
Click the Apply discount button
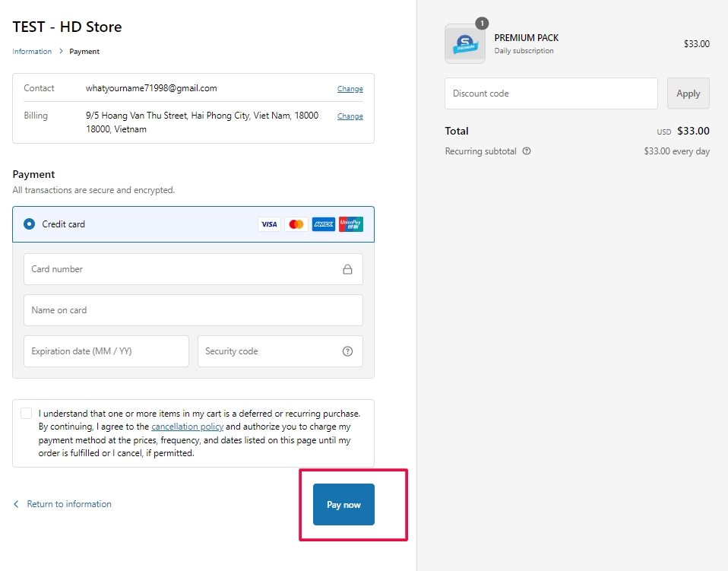688,94
